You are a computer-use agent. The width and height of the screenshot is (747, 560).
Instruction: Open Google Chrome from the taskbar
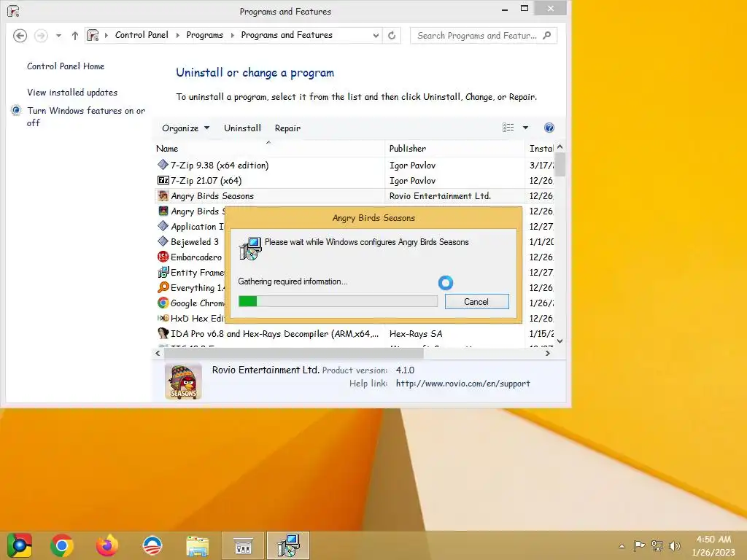pos(62,545)
